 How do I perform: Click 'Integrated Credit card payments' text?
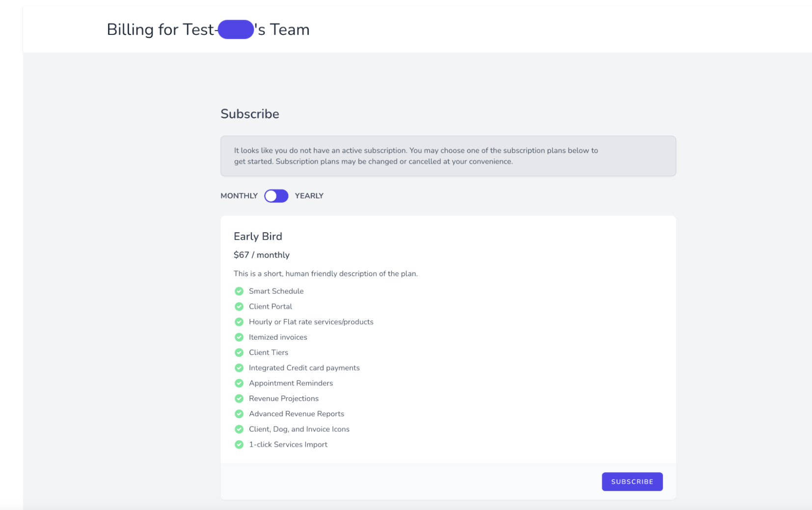[x=304, y=368]
